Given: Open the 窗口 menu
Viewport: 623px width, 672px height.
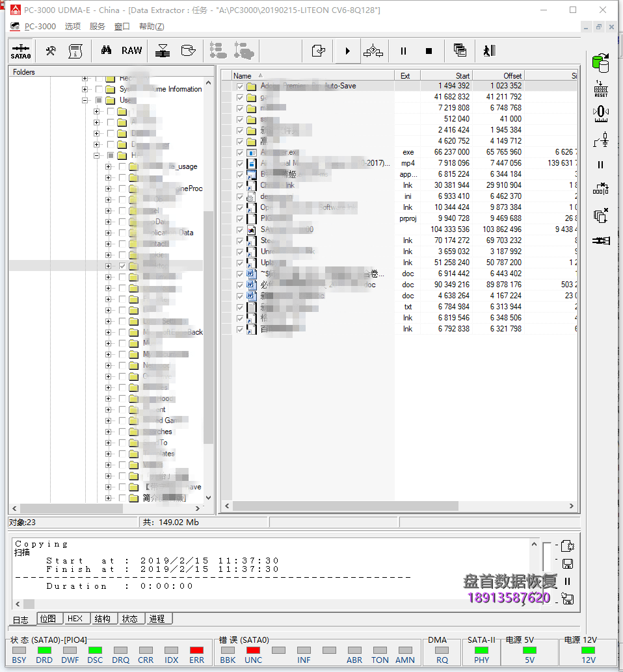Looking at the screenshot, I should click(x=122, y=27).
